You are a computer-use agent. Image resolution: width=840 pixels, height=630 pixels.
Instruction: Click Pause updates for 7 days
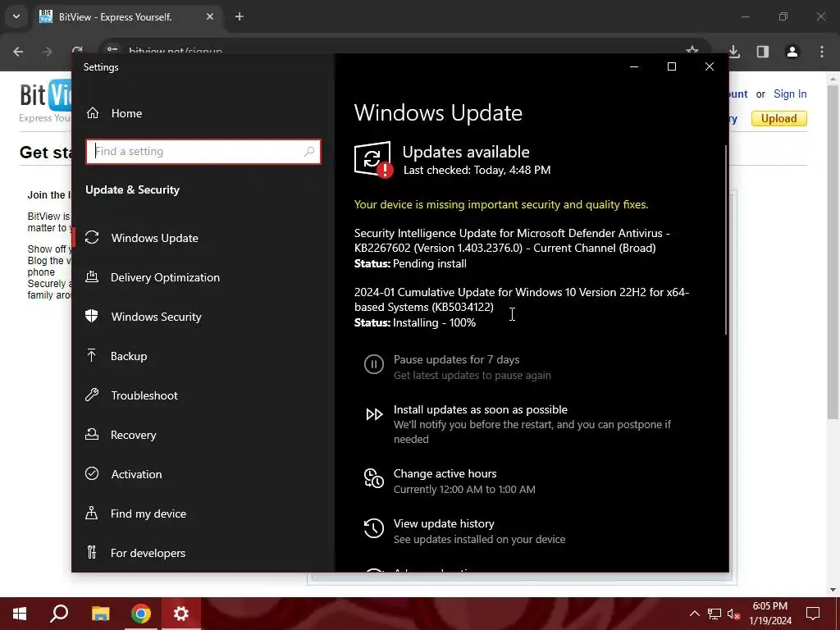coord(456,359)
